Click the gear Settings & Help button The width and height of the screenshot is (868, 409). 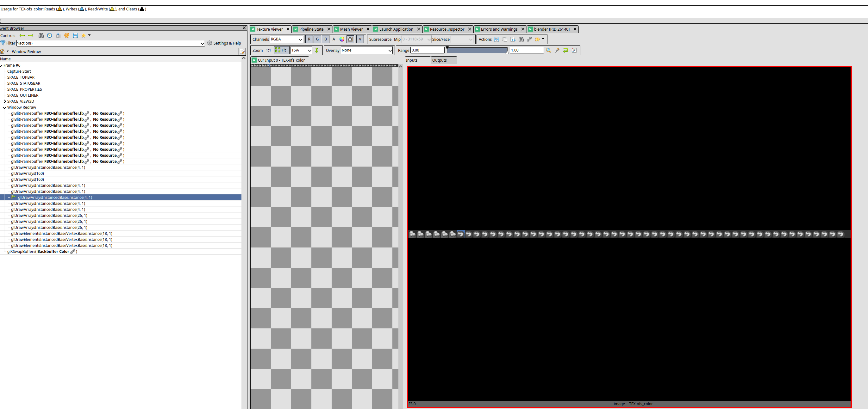coord(224,43)
